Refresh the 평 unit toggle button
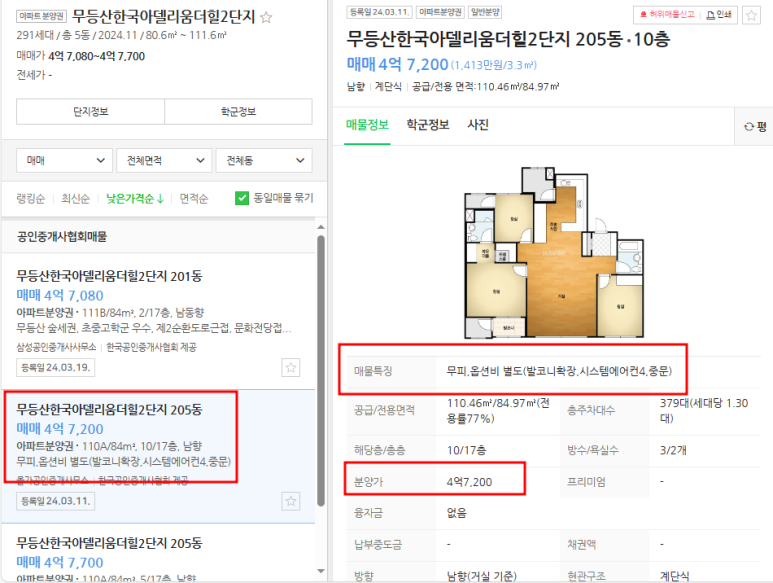This screenshot has width=773, height=583. [x=755, y=127]
